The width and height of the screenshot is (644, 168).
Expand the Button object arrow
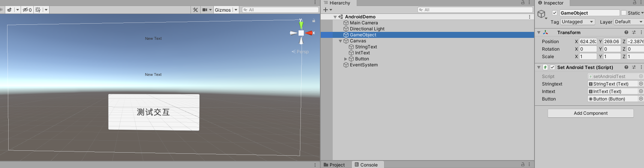pyautogui.click(x=345, y=59)
